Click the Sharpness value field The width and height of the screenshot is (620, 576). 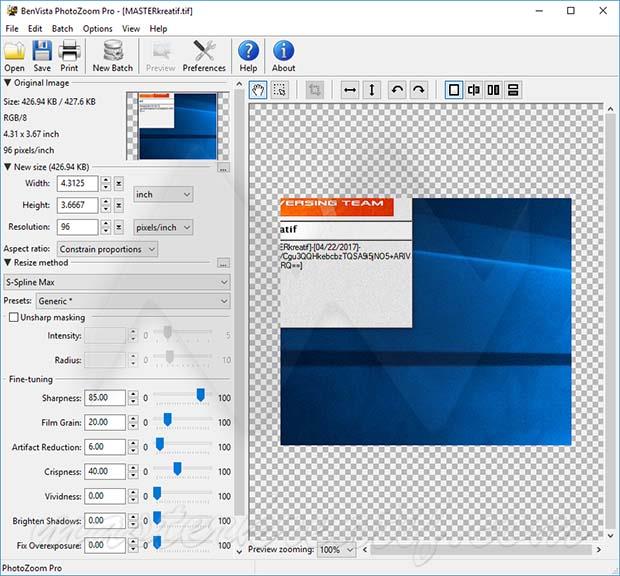105,398
